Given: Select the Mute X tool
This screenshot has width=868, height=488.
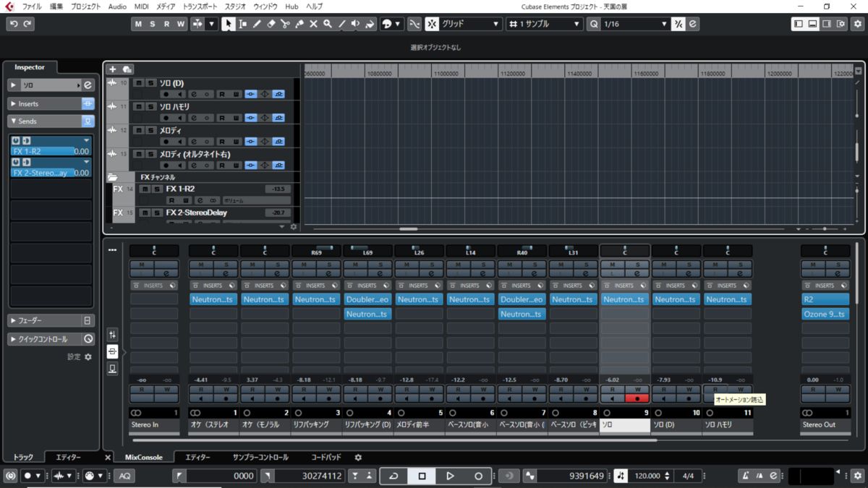Looking at the screenshot, I should (313, 24).
